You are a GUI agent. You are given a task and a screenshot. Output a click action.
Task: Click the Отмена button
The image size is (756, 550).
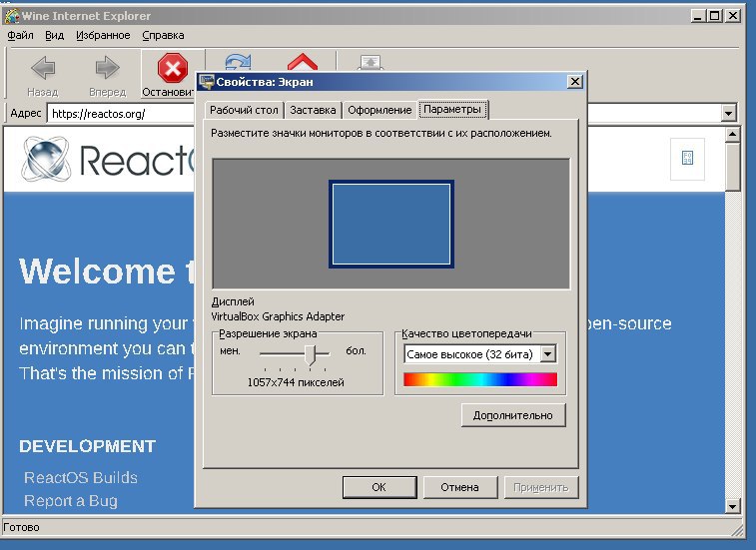point(460,487)
